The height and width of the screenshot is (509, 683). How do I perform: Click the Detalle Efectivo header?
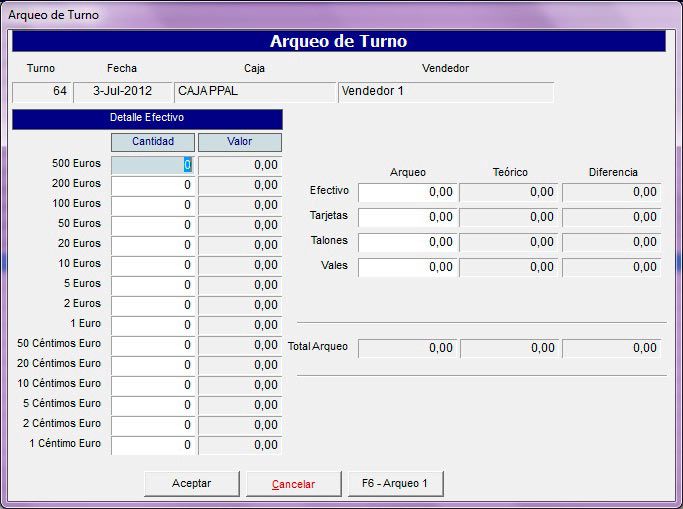(x=147, y=119)
